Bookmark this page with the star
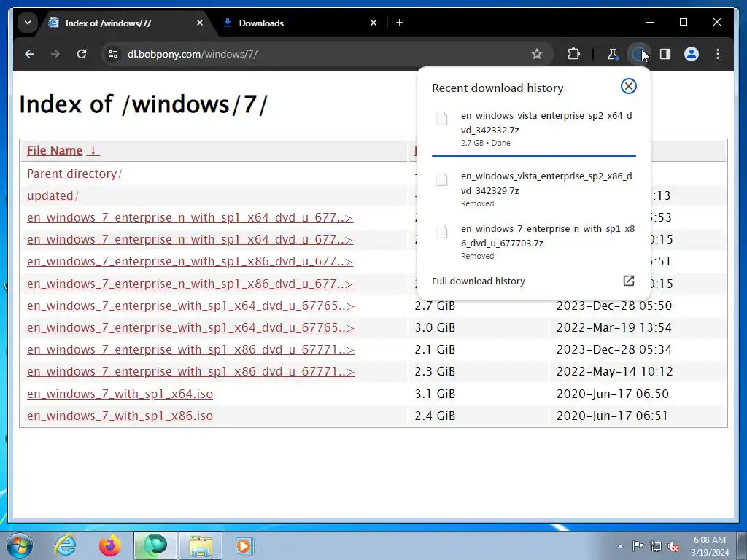This screenshot has height=560, width=747. pos(536,54)
